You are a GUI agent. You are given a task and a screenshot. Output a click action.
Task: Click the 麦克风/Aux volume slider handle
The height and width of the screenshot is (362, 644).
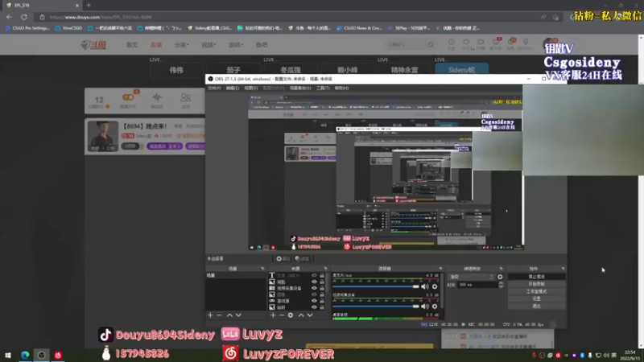coord(416,286)
